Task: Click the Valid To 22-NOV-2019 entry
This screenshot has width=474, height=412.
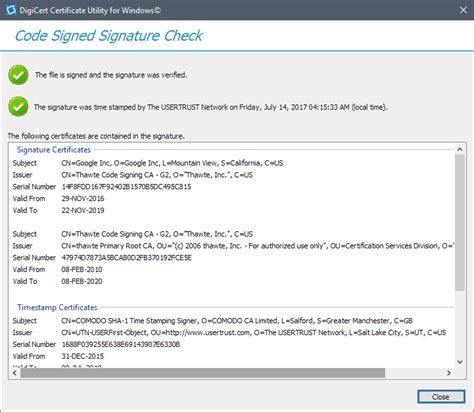Action: coord(58,210)
